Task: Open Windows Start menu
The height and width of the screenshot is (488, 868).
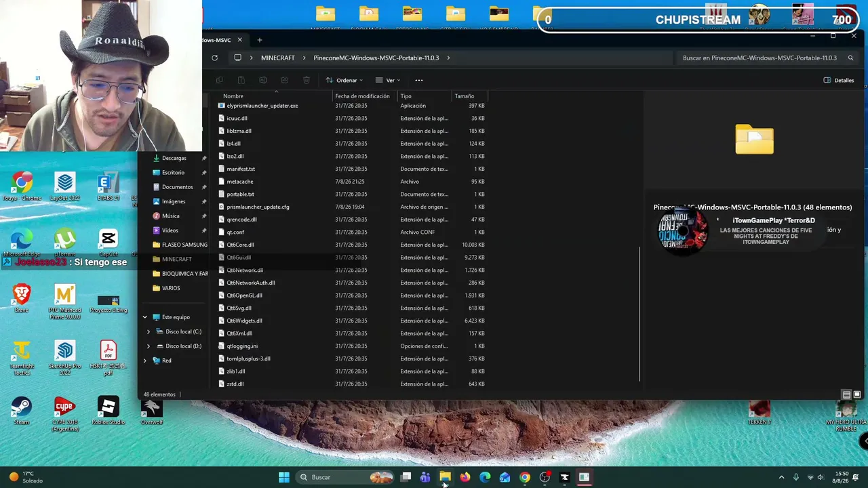Action: tap(284, 477)
